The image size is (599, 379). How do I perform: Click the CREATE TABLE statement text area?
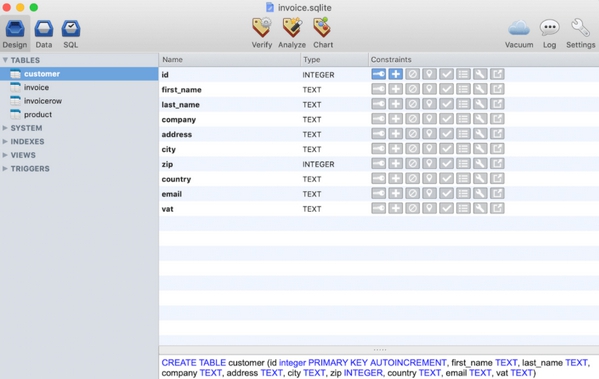pyautogui.click(x=379, y=367)
